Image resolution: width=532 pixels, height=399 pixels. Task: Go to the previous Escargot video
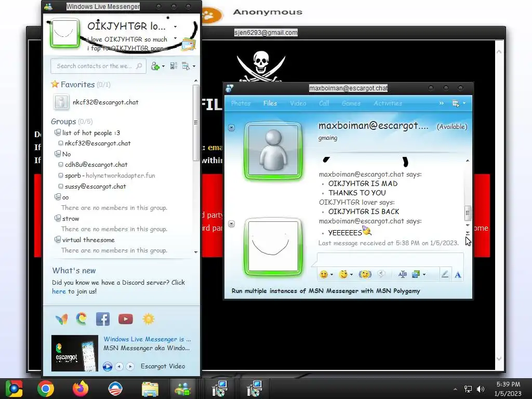pyautogui.click(x=119, y=366)
